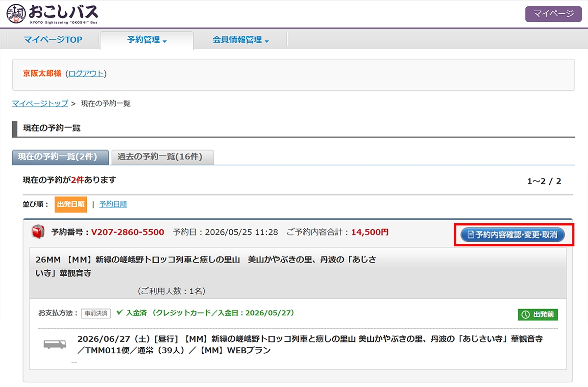The image size is (588, 387).
Task: Expand the 予約管理 dropdown arrow
Action: pyautogui.click(x=165, y=41)
